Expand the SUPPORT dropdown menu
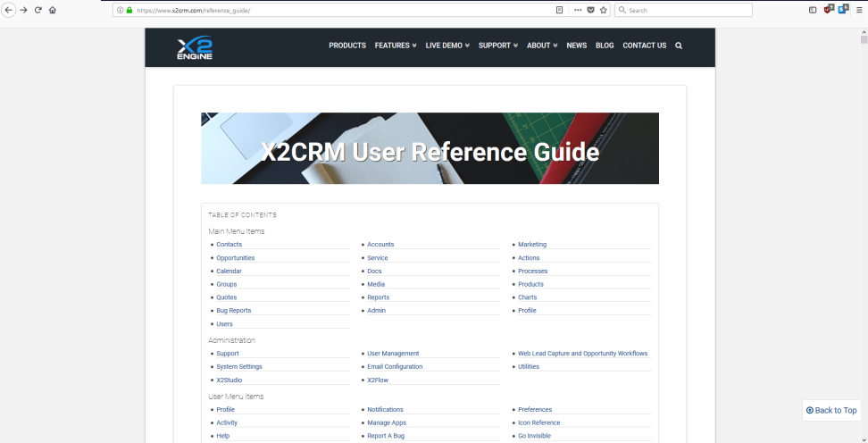Viewport: 868px width, 443px height. 498,46
